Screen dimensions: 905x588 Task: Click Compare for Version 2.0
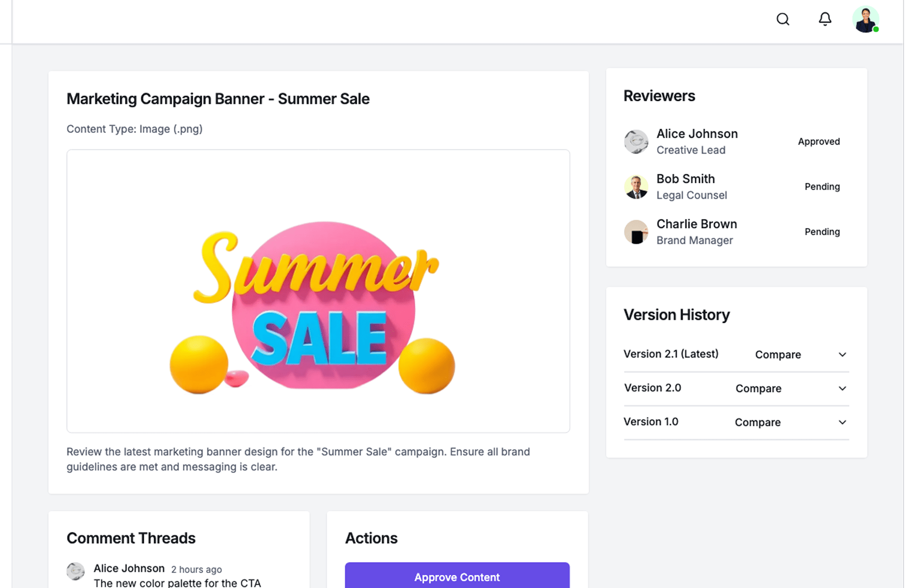[x=758, y=389]
